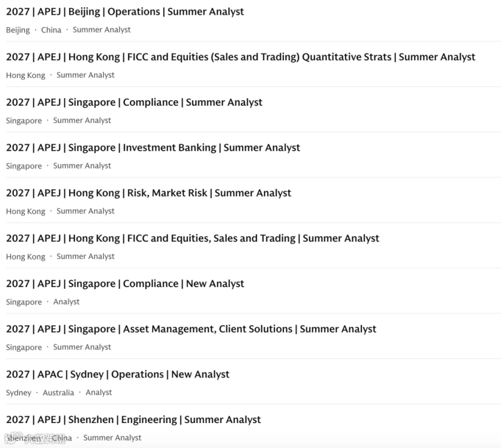Open Hong Kong Quantitative Strats Summer Analyst job
Viewport: 501px width, 448px height.
pos(240,57)
